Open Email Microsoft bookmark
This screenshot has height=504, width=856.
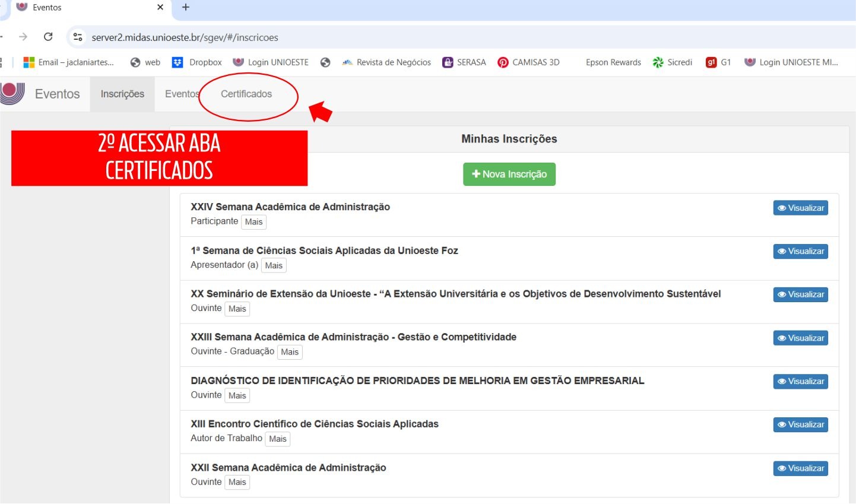pyautogui.click(x=68, y=62)
